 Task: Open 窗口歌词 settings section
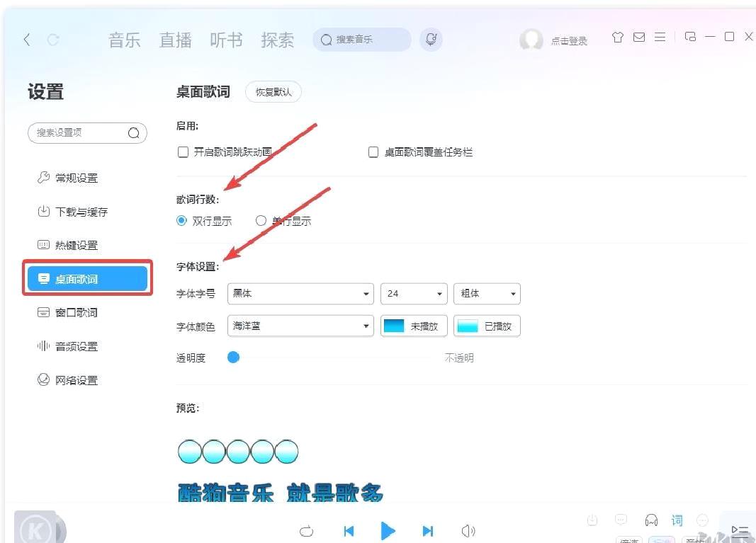[67, 313]
